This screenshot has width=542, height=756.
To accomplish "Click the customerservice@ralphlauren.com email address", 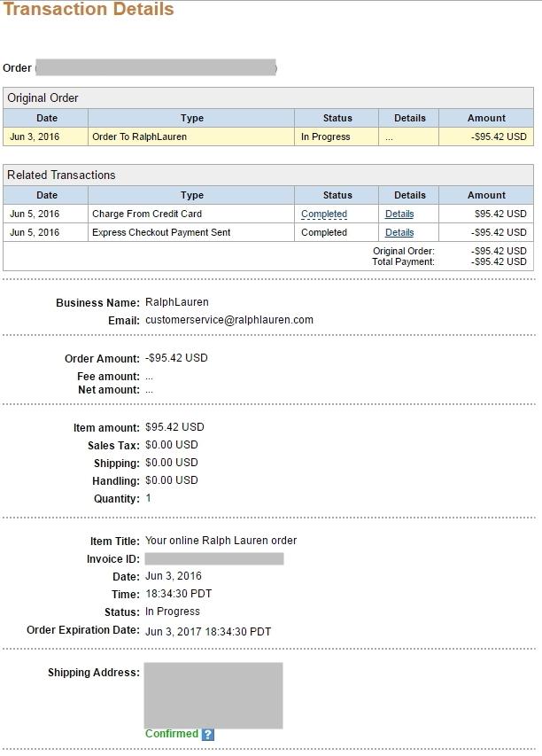I will (228, 320).
